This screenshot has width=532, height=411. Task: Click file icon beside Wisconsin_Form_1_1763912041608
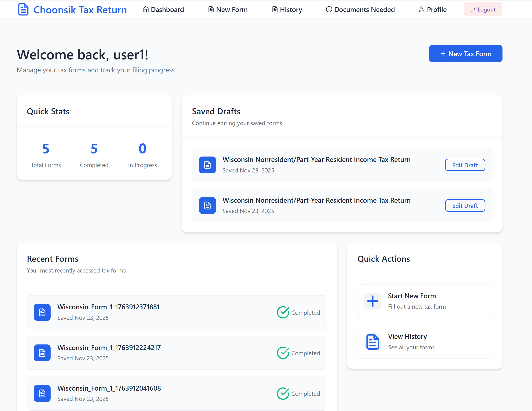[x=42, y=393]
